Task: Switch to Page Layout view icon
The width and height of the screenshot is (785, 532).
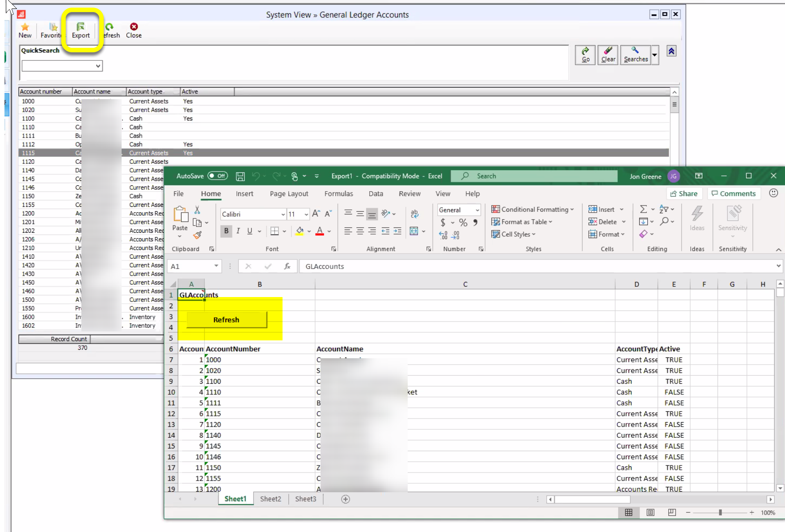Action: 650,512
